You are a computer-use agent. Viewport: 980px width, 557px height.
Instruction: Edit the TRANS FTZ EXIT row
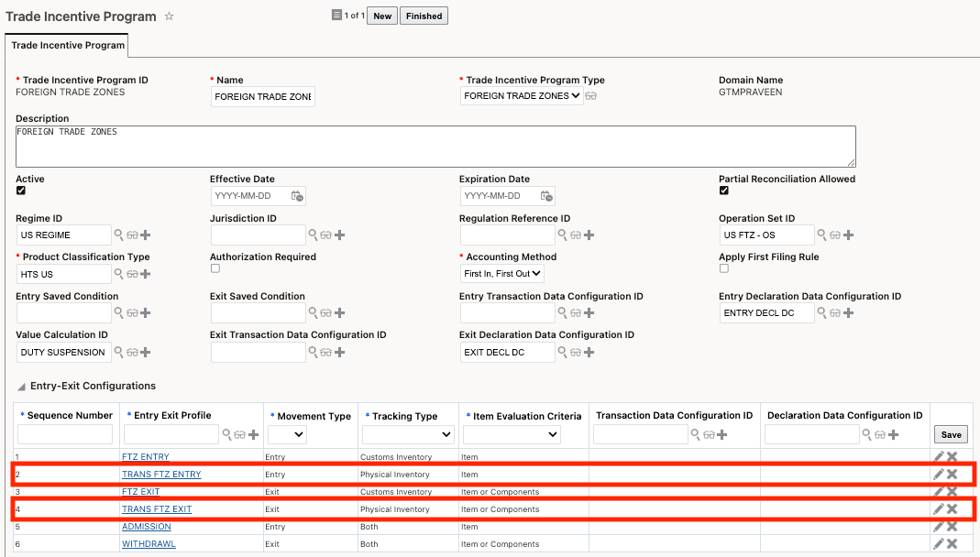(x=939, y=509)
